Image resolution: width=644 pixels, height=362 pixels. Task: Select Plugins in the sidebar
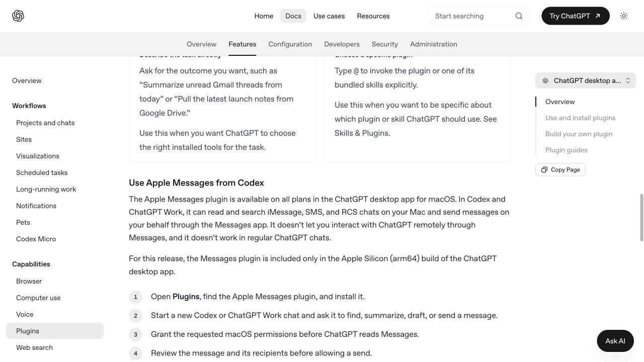[x=55, y=331]
